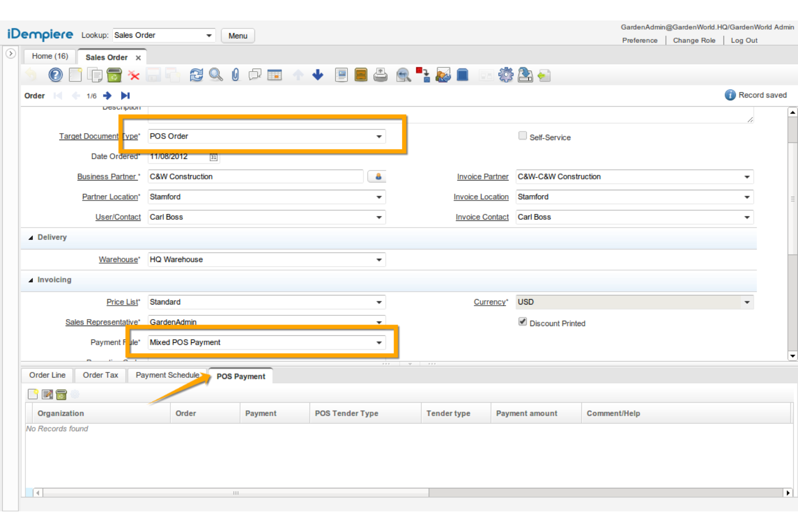Create a new record with the New icon
The height and width of the screenshot is (532, 798).
[75, 75]
